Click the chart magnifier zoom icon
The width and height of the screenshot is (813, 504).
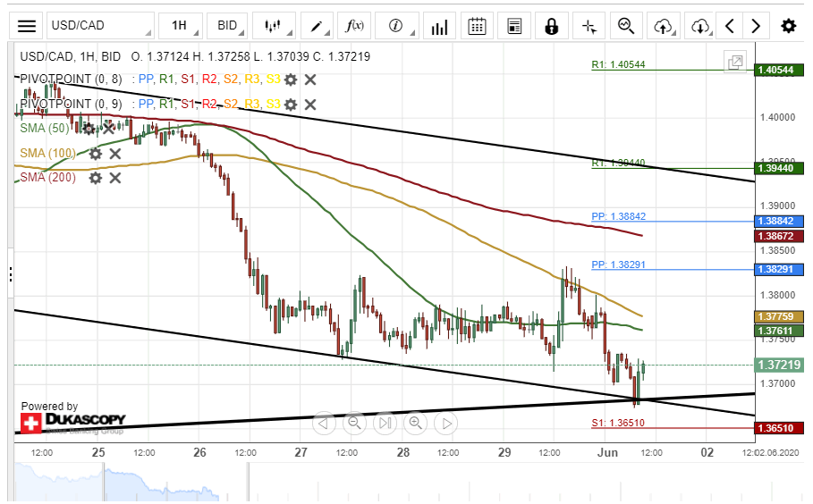626,26
